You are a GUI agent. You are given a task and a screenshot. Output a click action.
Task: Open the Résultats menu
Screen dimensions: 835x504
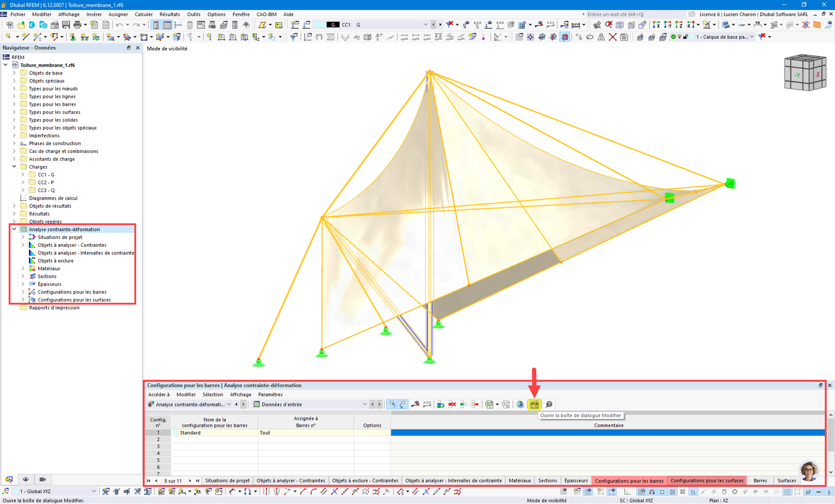pyautogui.click(x=169, y=14)
